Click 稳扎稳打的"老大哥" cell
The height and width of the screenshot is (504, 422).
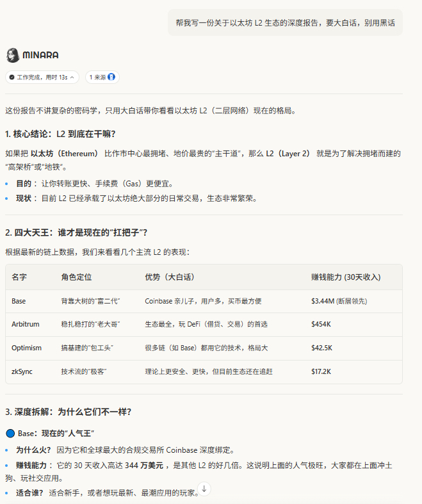tap(90, 324)
